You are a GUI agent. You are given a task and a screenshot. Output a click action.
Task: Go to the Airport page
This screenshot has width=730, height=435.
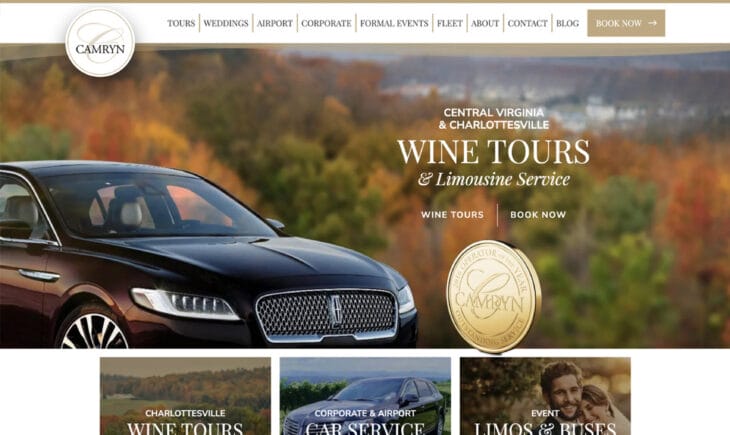point(275,23)
